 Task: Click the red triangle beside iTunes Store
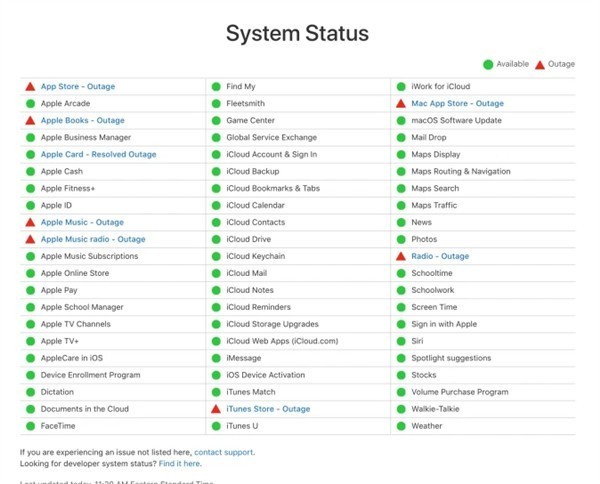[216, 409]
